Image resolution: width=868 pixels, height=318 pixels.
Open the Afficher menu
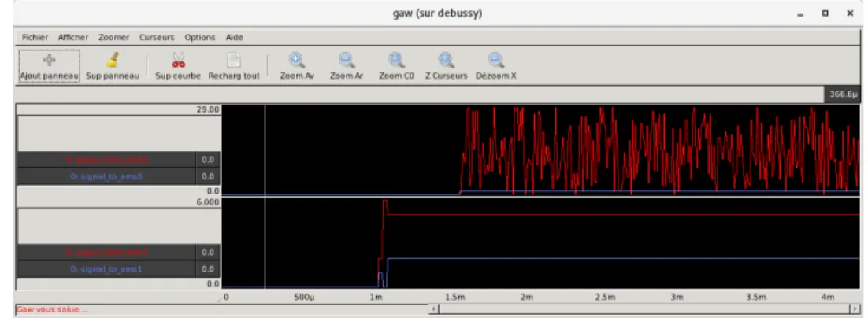click(x=73, y=37)
